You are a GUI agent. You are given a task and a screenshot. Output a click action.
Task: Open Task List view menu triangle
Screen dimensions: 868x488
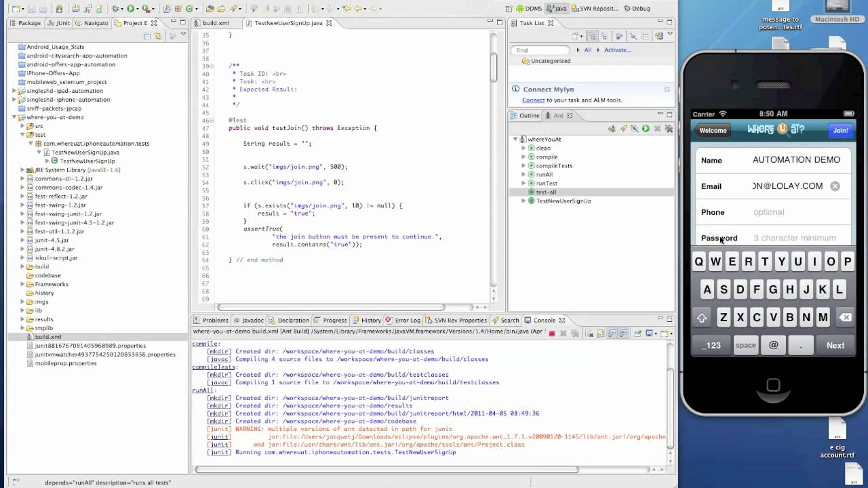point(669,35)
